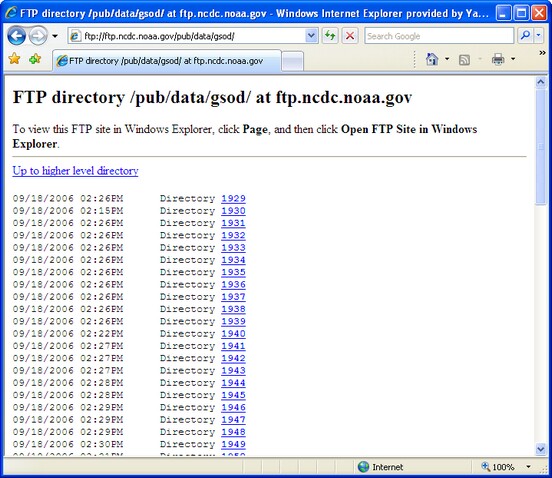
Task: Click the Home page icon
Action: 432,59
